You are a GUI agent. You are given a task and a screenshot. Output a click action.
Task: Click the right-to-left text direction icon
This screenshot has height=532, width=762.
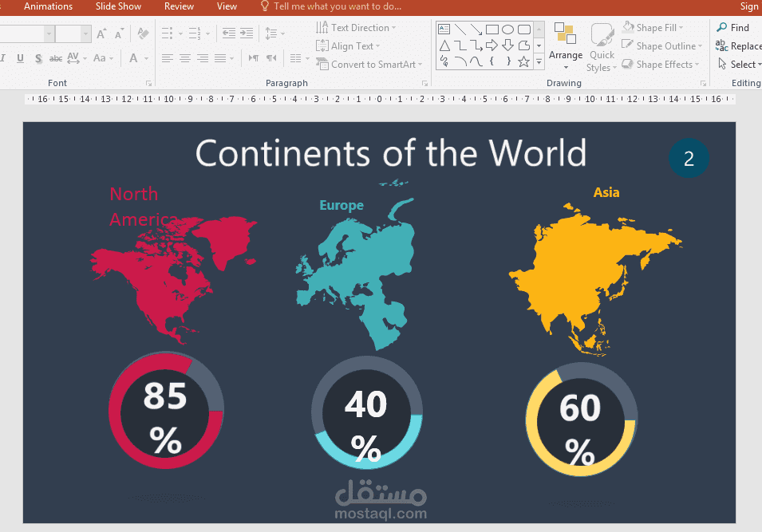pos(271,58)
